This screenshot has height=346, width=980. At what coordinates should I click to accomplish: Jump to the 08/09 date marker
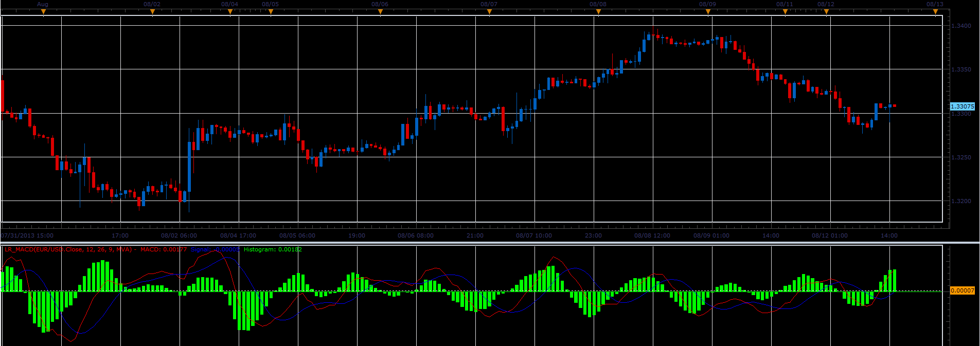pos(708,11)
